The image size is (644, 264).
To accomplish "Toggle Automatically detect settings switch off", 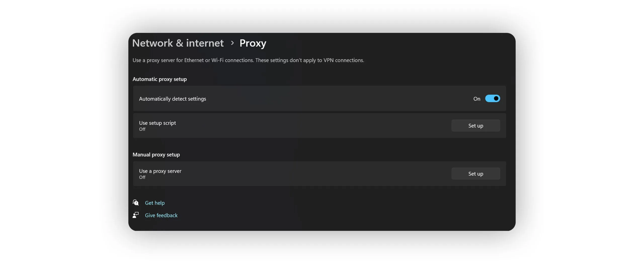I will [492, 98].
